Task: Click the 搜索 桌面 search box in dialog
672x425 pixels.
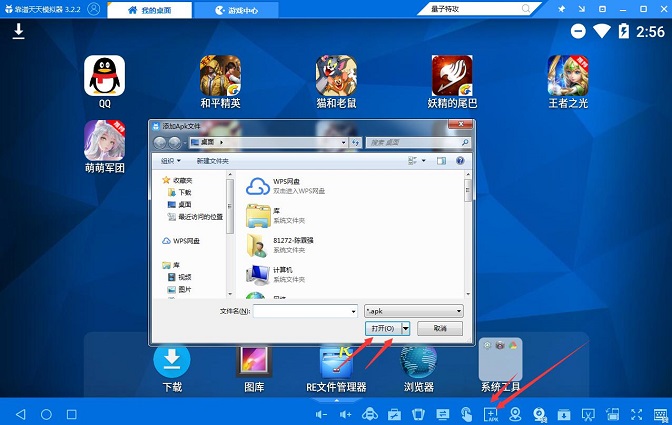Action: [418, 142]
